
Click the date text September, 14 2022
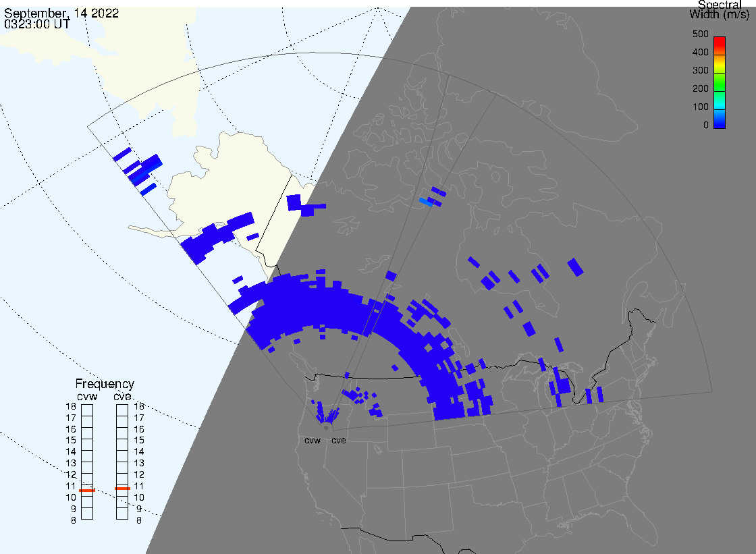(x=61, y=13)
